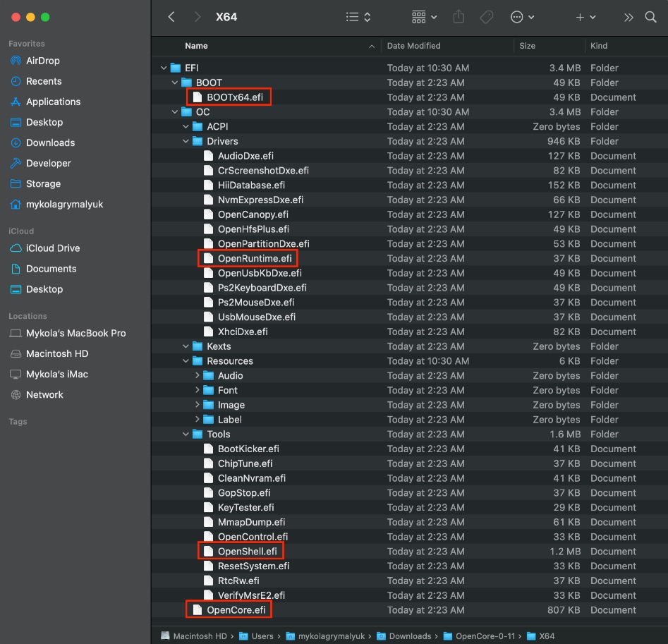Jump to Macintosh HD in path bar
Image resolution: width=668 pixels, height=644 pixels.
pyautogui.click(x=194, y=636)
